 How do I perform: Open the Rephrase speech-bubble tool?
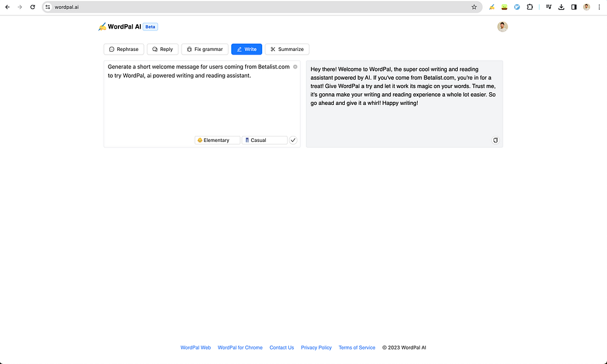click(123, 49)
